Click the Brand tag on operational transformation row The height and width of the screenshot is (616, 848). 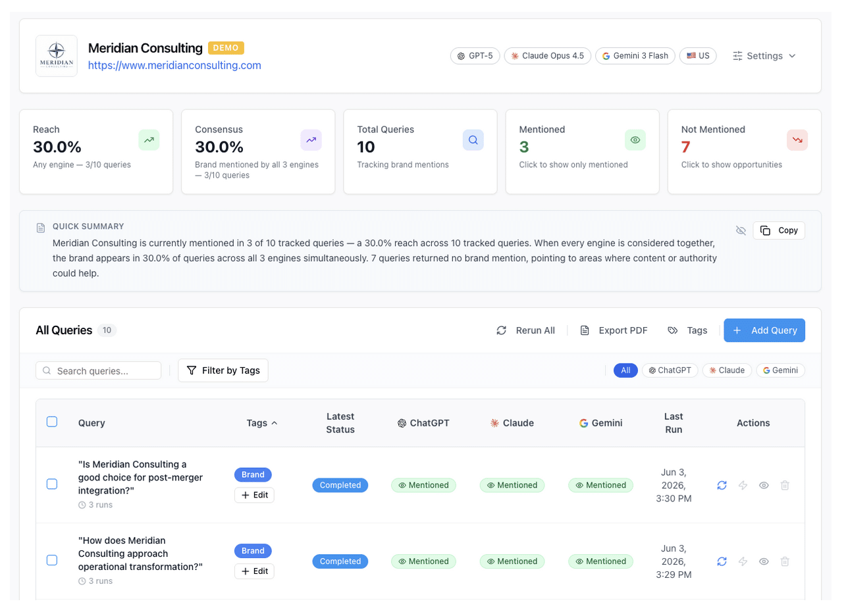pyautogui.click(x=253, y=551)
